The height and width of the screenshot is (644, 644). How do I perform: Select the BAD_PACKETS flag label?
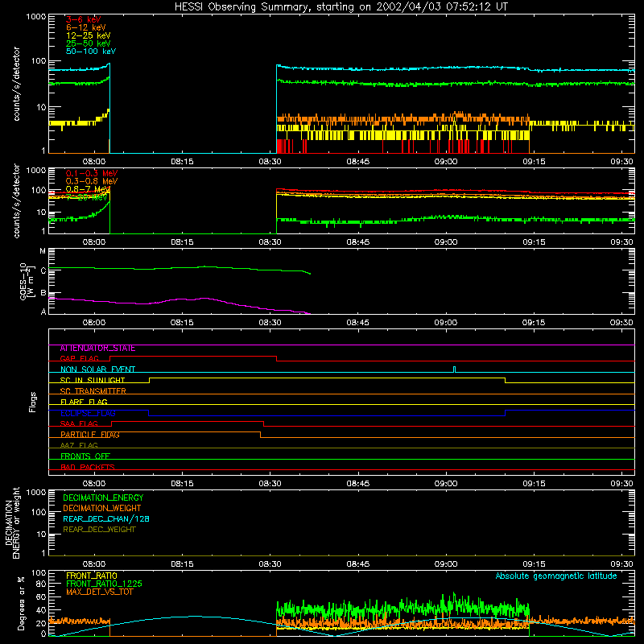pos(88,467)
